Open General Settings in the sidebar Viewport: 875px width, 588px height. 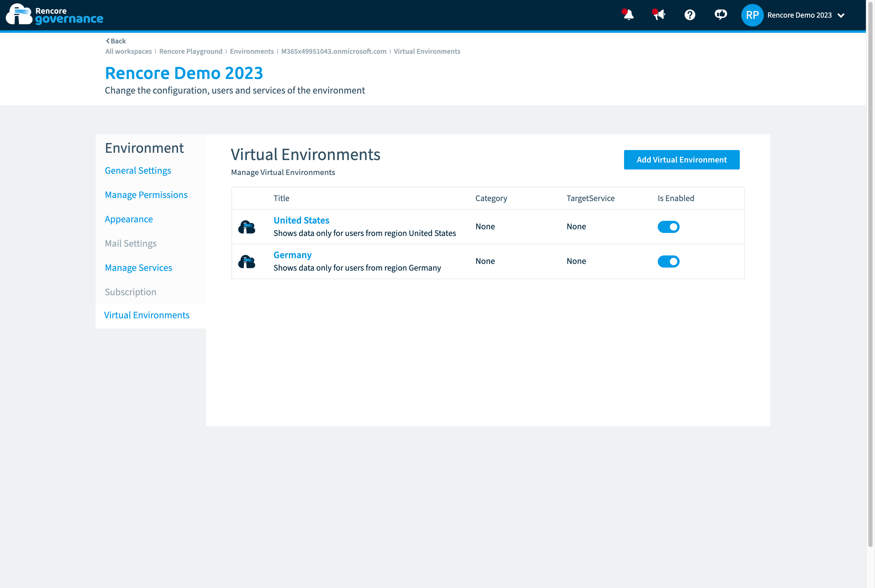pos(138,171)
